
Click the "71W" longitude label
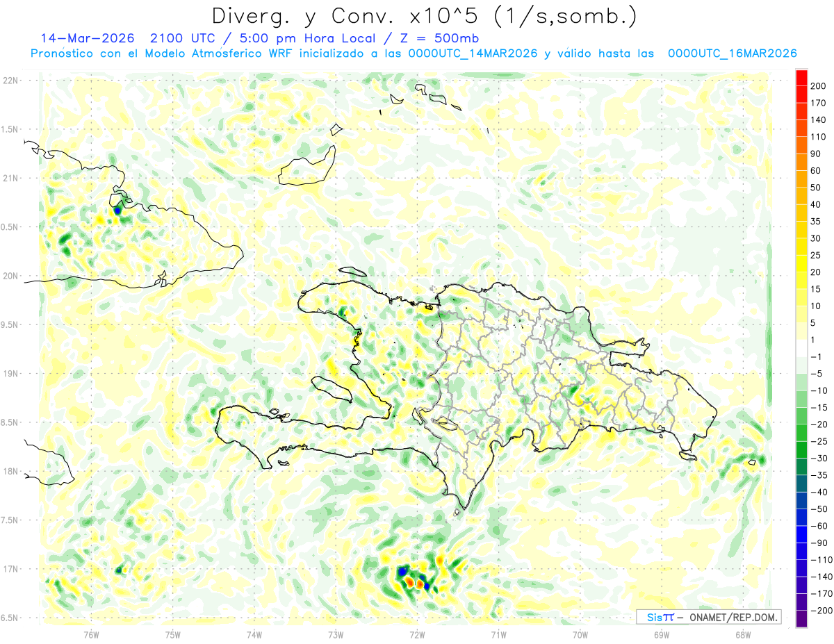498,636
